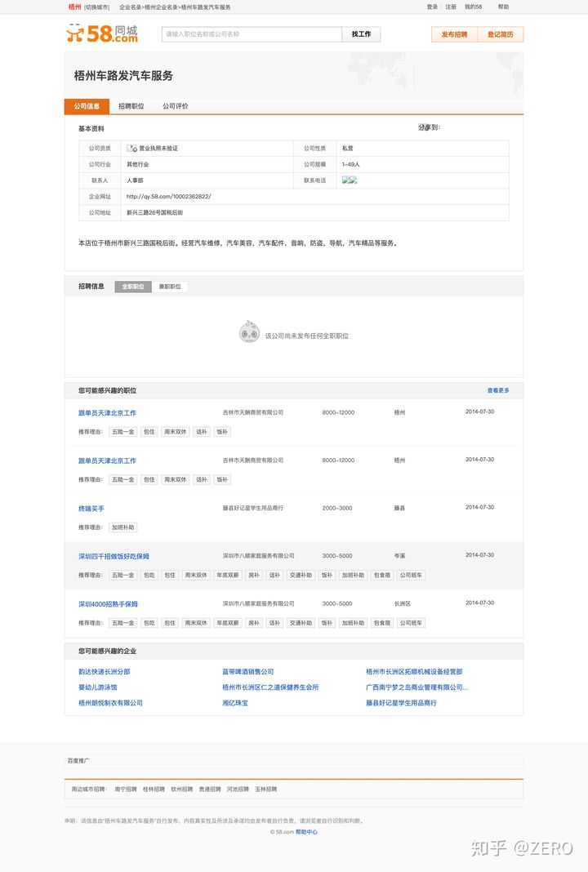This screenshot has width=588, height=872.
Task: Click the 2000-3000 salary value
Action: (337, 508)
